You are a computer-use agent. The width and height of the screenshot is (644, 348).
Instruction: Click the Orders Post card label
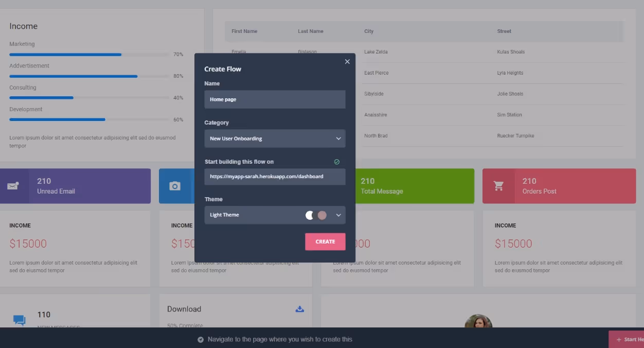pyautogui.click(x=539, y=192)
